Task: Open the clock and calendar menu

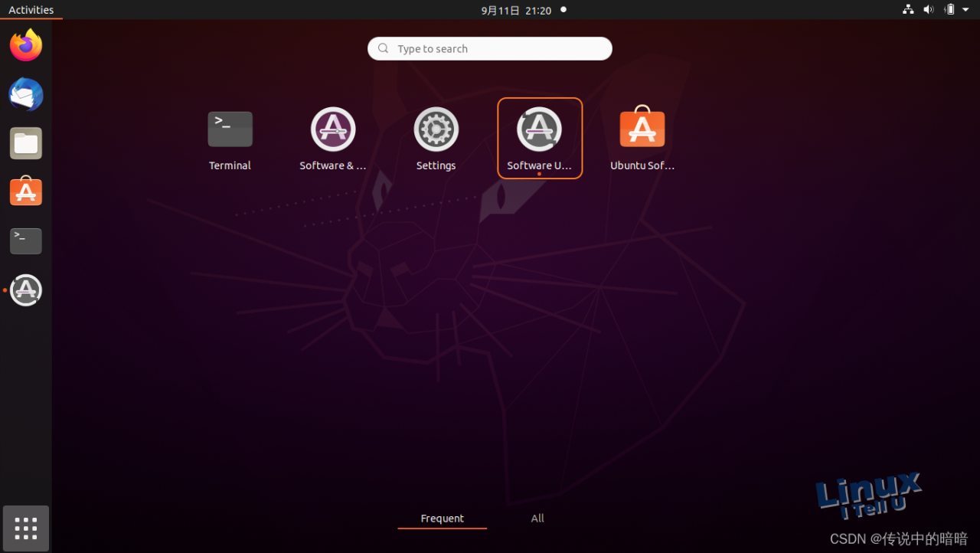Action: pyautogui.click(x=516, y=10)
